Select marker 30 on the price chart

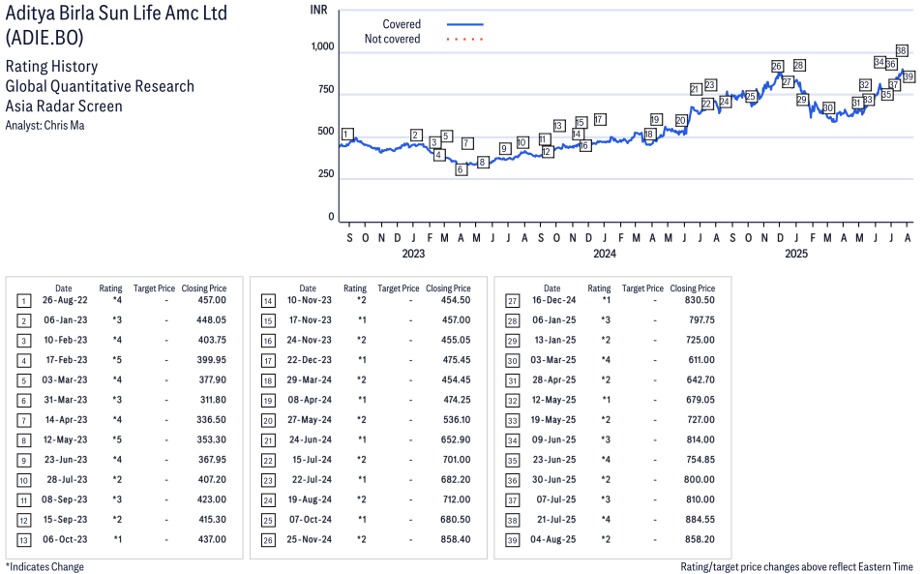(x=828, y=107)
